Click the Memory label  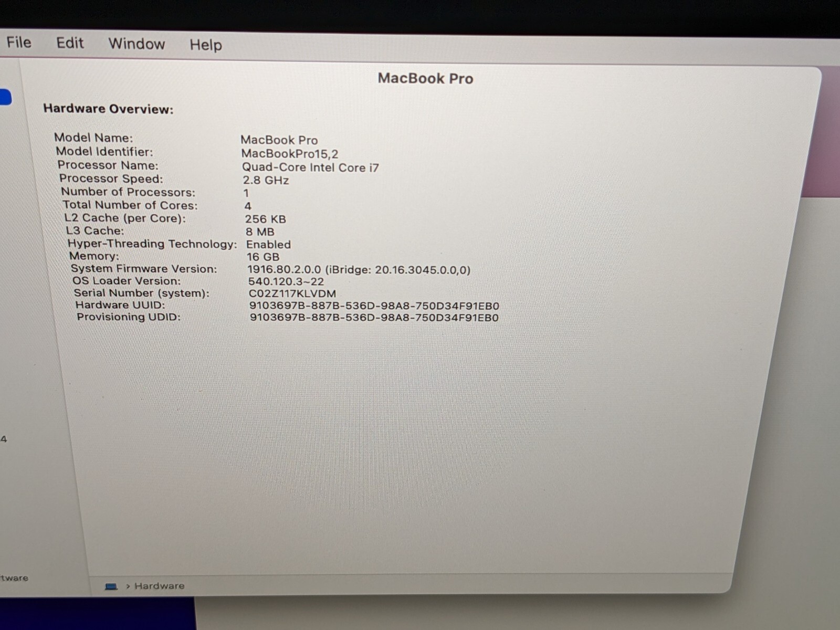[94, 256]
